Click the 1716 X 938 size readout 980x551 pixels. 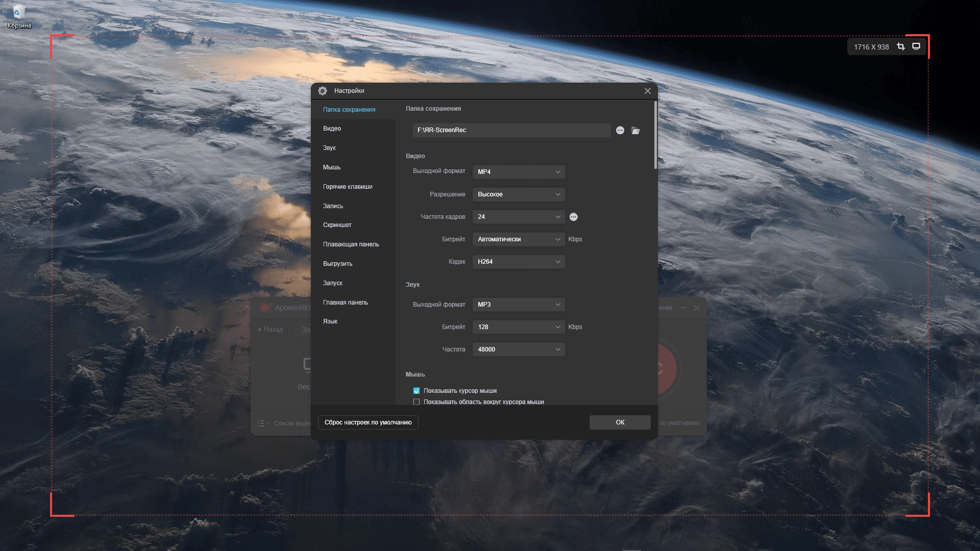pos(871,47)
